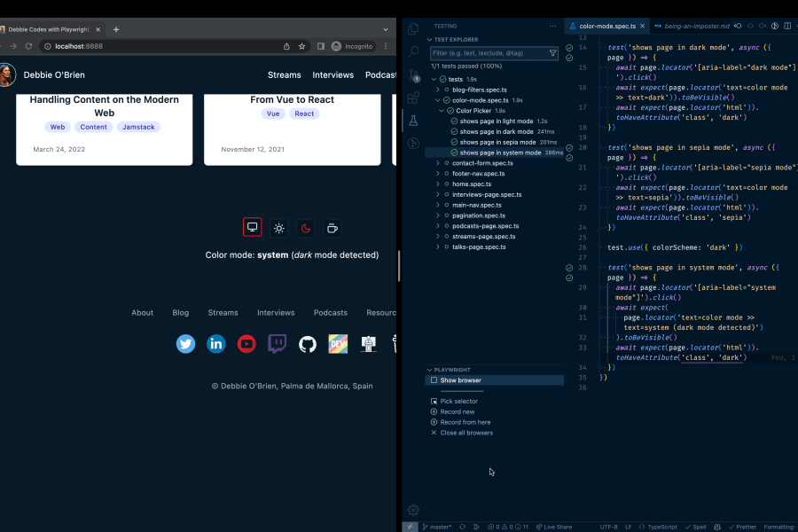The width and height of the screenshot is (798, 532).
Task: Open Streams in the site header nav
Action: [285, 74]
